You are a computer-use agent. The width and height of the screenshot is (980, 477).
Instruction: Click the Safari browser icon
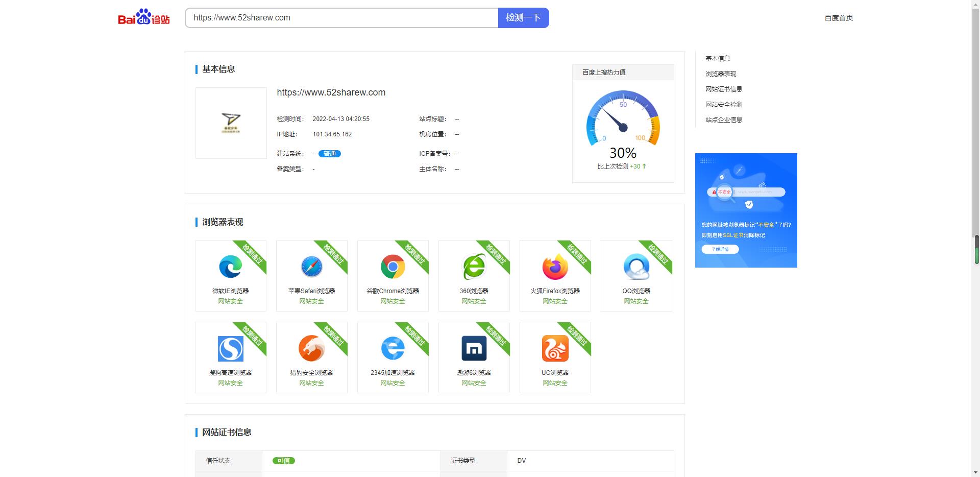pos(311,267)
